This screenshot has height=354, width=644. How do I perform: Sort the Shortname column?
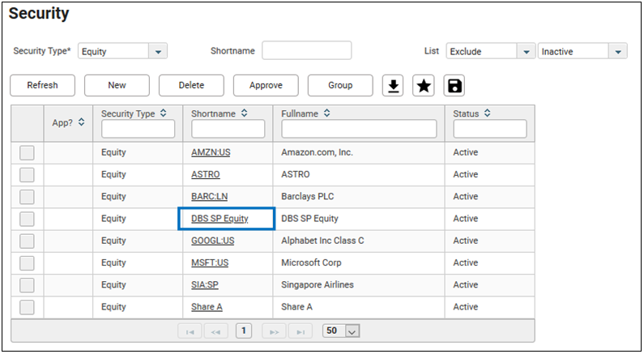pyautogui.click(x=245, y=114)
